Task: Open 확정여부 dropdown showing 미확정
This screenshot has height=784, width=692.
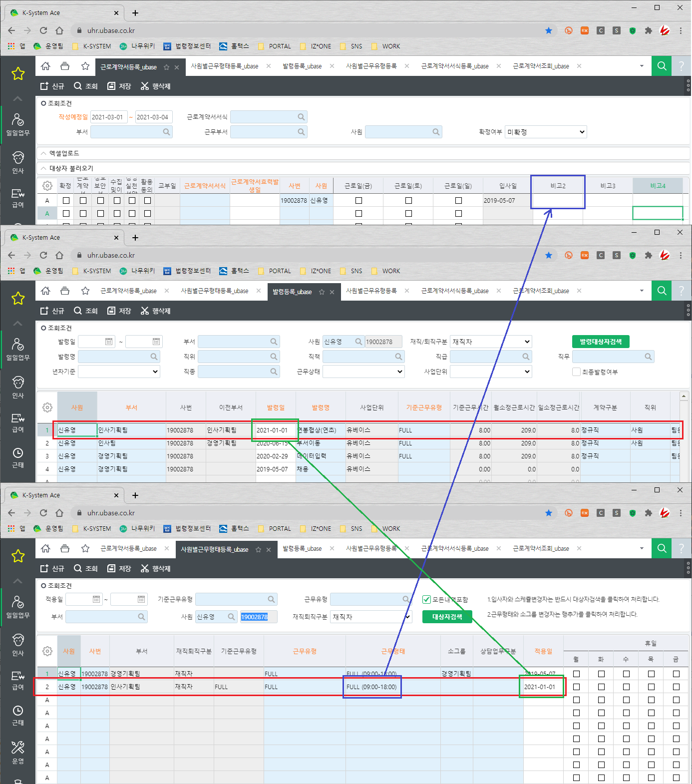Action: [x=546, y=132]
